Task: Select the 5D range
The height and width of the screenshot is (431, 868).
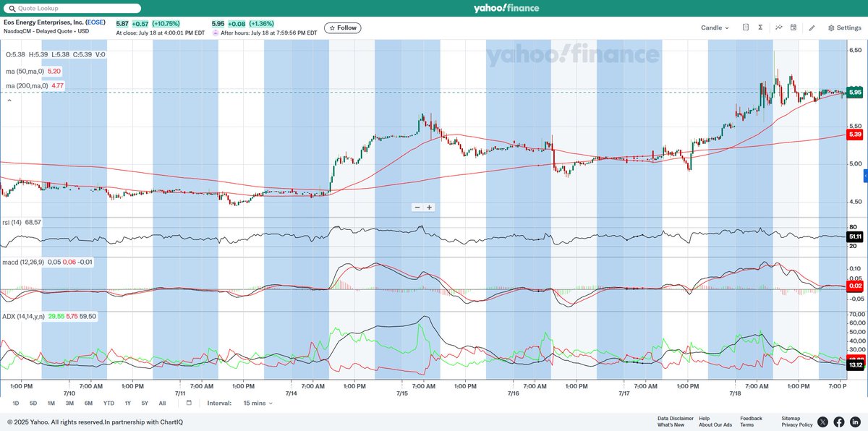Action: pyautogui.click(x=33, y=403)
